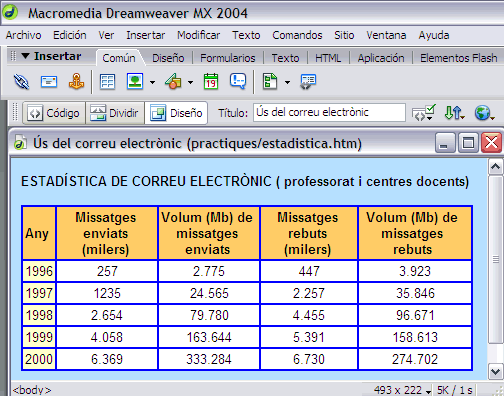Image resolution: width=504 pixels, height=396 pixels.
Task: Click the cell with 96.671
Action: pos(415,315)
